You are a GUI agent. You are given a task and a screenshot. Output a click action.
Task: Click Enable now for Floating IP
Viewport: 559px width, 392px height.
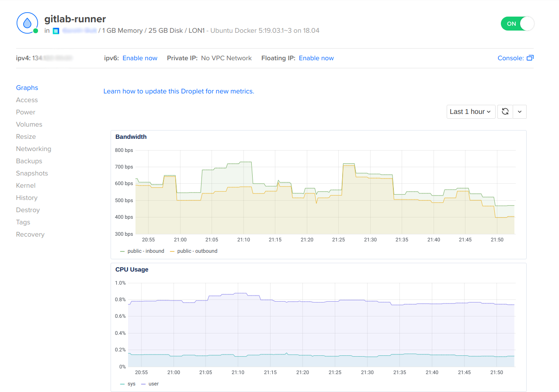[316, 58]
